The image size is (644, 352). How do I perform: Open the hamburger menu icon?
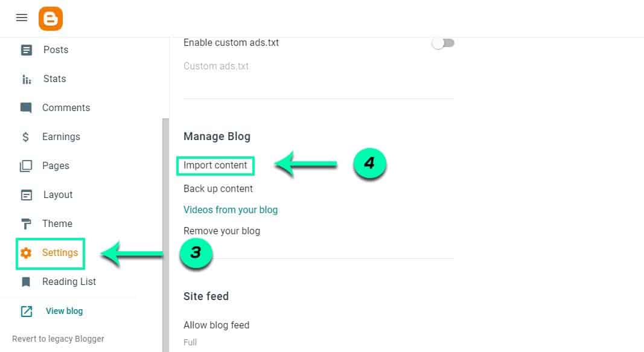click(22, 18)
